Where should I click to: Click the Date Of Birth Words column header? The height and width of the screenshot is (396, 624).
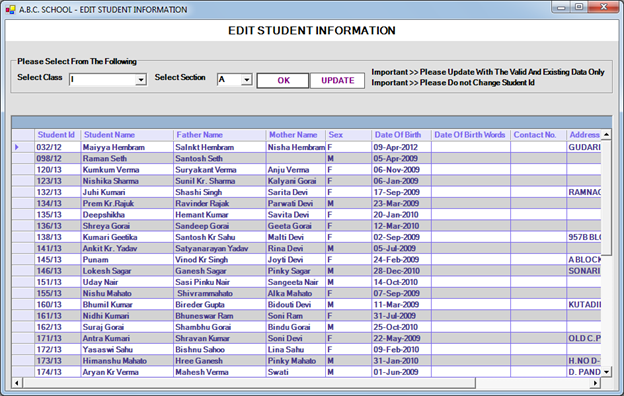coord(470,135)
